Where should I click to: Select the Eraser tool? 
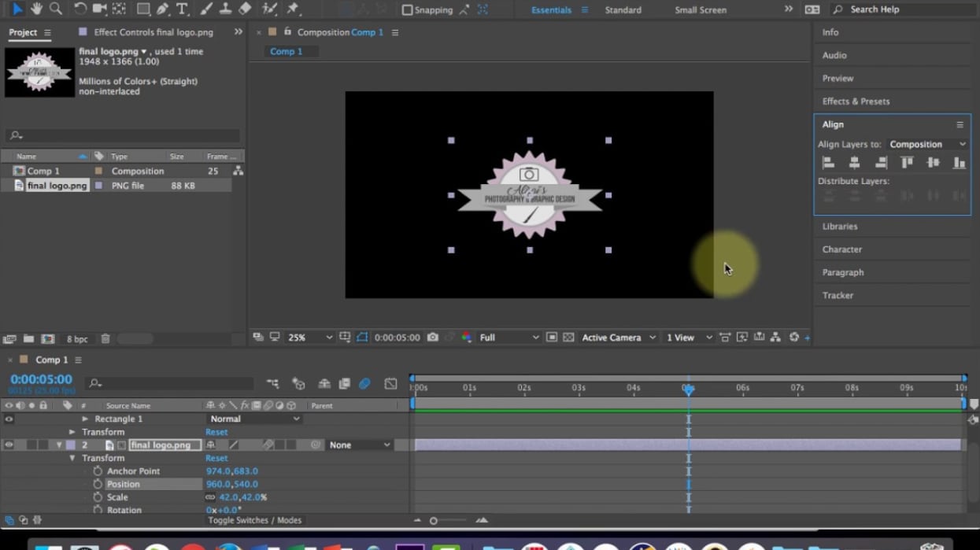click(245, 9)
